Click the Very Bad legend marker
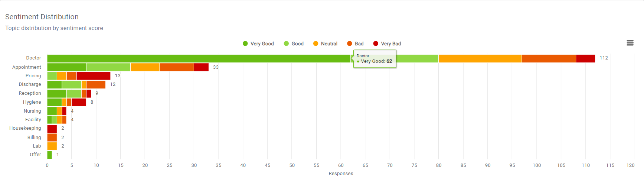Screen dimensions: 644x184 (376, 43)
